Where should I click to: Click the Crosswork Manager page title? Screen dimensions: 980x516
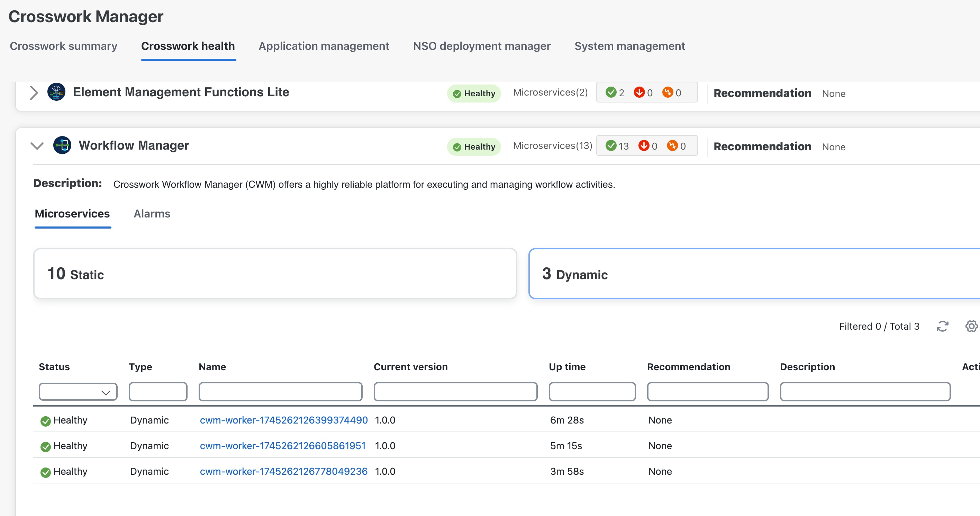(x=85, y=16)
